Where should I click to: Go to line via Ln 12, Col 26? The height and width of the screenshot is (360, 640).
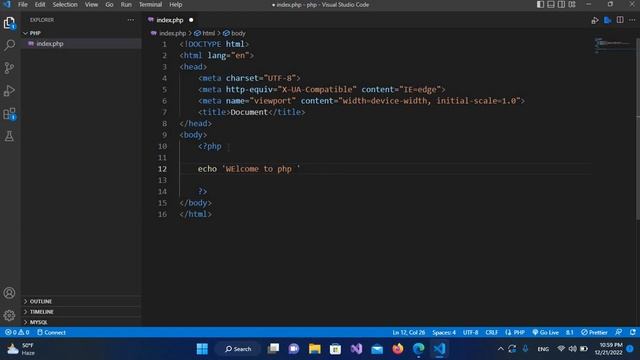click(x=409, y=332)
